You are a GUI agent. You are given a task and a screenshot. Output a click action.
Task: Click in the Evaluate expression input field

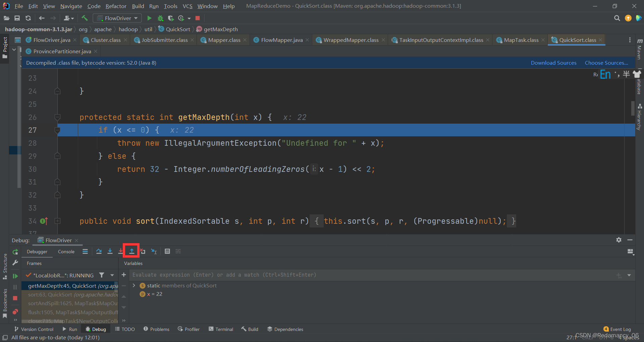(372, 275)
